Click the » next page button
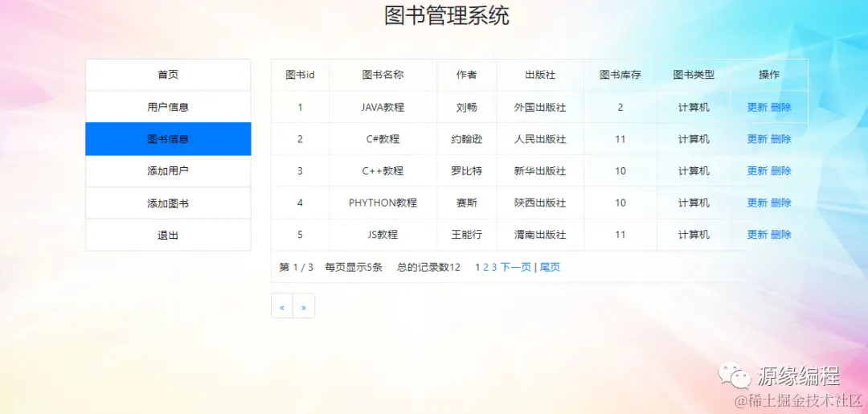This screenshot has width=868, height=414. (x=303, y=306)
